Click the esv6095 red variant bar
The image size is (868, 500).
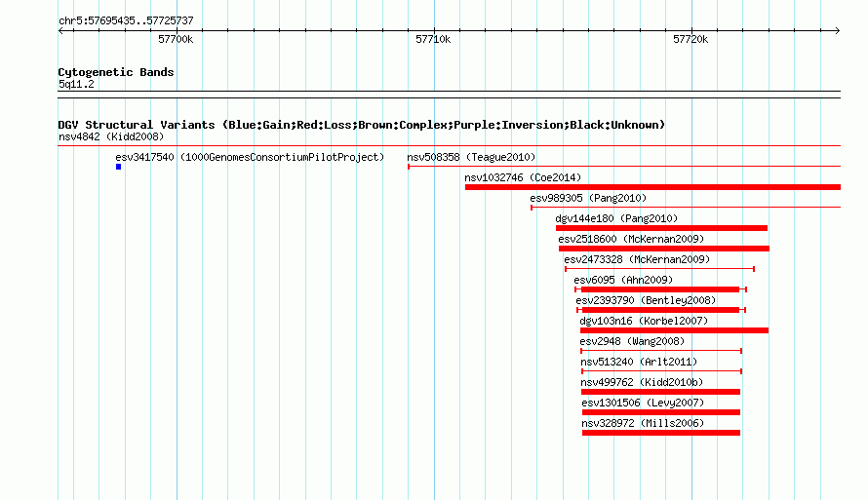pos(660,289)
